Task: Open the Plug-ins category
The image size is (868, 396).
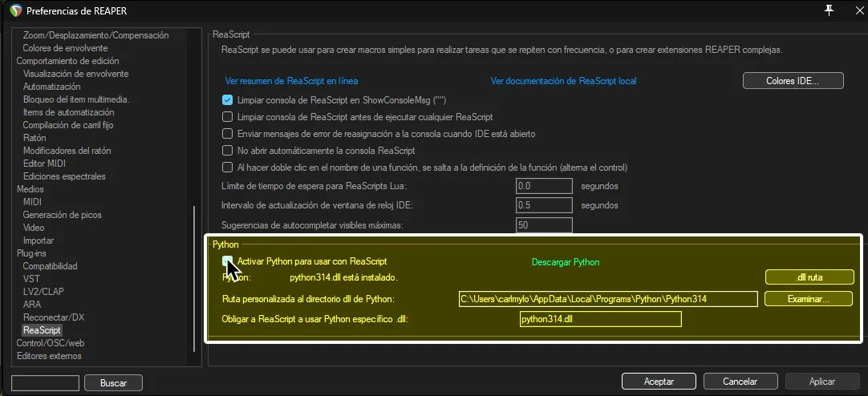Action: coord(31,253)
